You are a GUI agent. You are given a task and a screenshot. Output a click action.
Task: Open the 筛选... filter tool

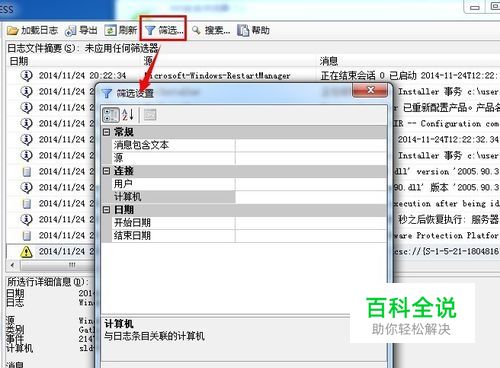tap(164, 31)
